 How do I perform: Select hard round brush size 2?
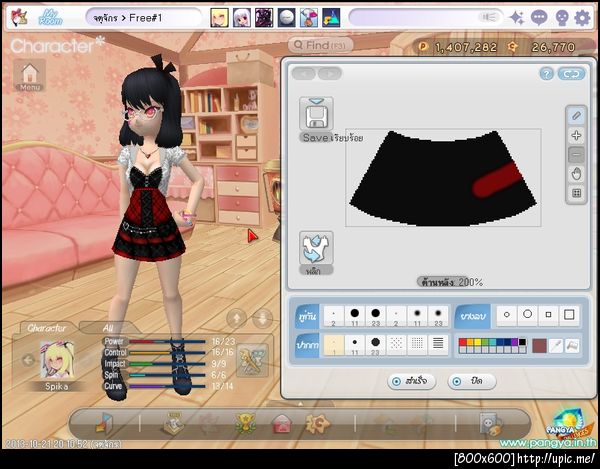333,316
